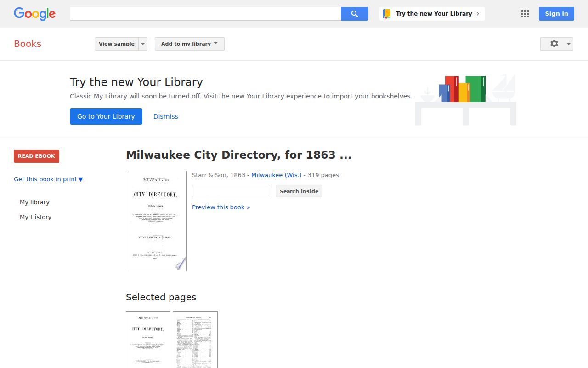Focus the Search inside text field
588x368 pixels.
231,191
